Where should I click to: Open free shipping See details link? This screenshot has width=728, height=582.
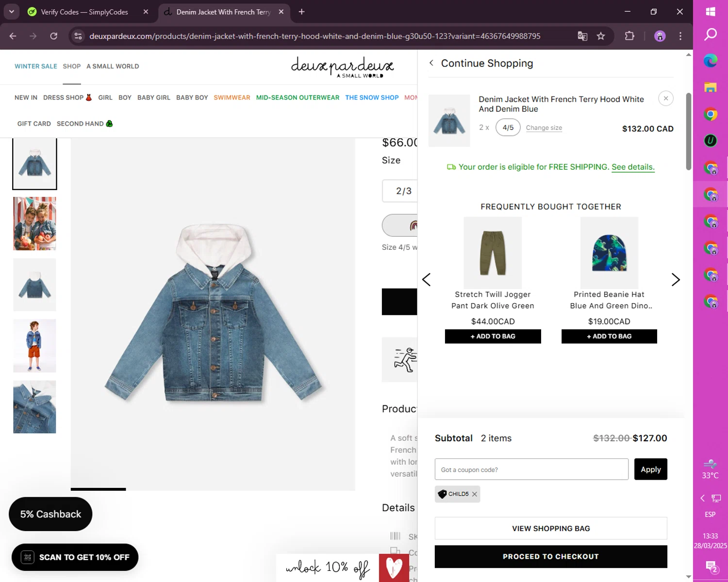(633, 167)
